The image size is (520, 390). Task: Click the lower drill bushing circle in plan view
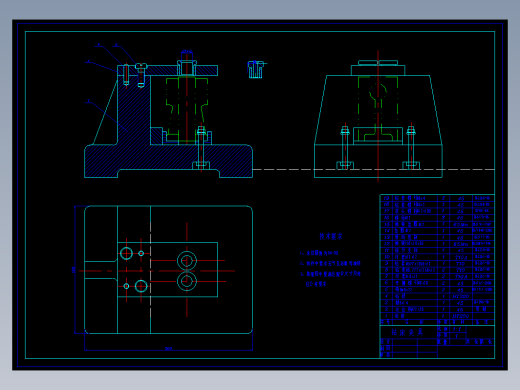tap(187, 281)
